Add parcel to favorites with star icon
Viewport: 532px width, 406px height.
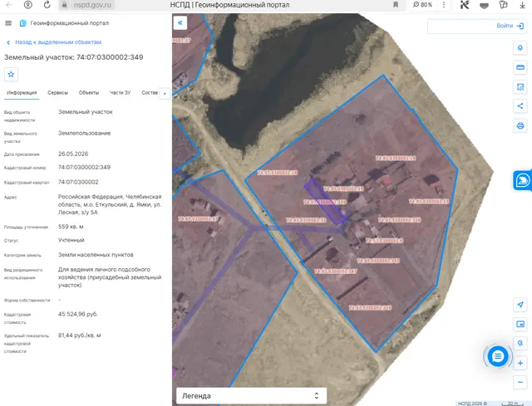11,74
